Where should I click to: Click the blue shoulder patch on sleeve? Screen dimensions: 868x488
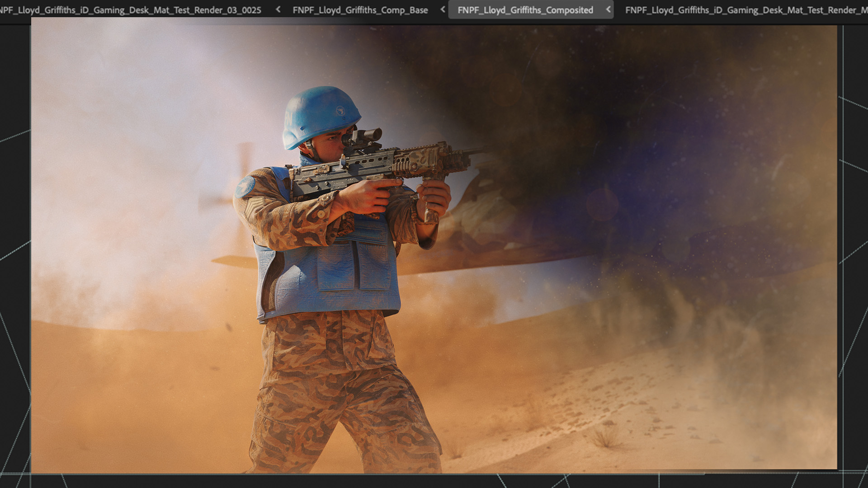(x=245, y=186)
